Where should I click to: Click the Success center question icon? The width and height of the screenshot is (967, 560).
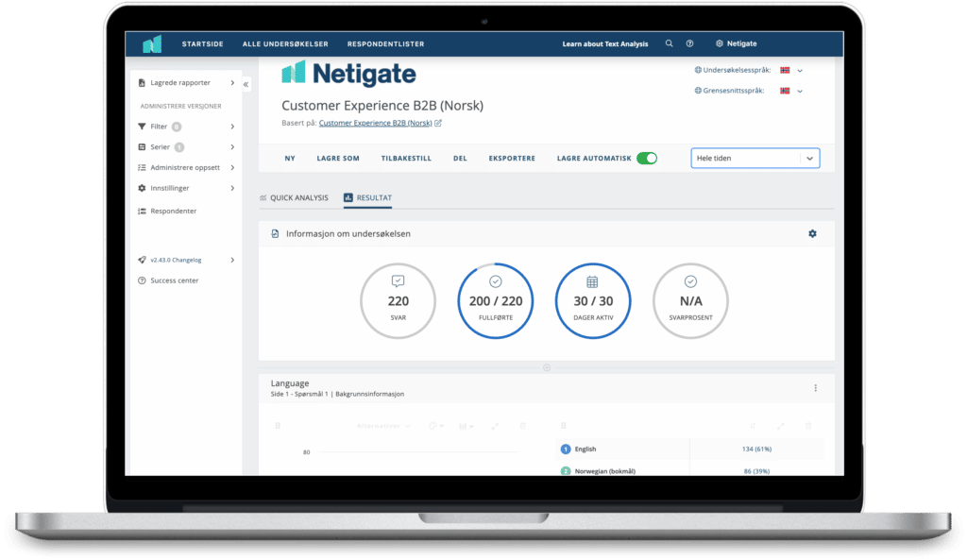coord(142,280)
